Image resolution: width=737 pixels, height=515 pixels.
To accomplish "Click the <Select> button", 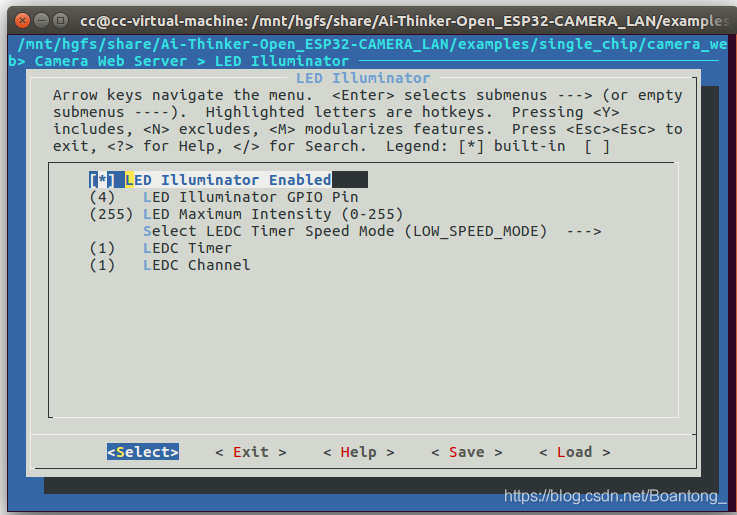I will (142, 452).
